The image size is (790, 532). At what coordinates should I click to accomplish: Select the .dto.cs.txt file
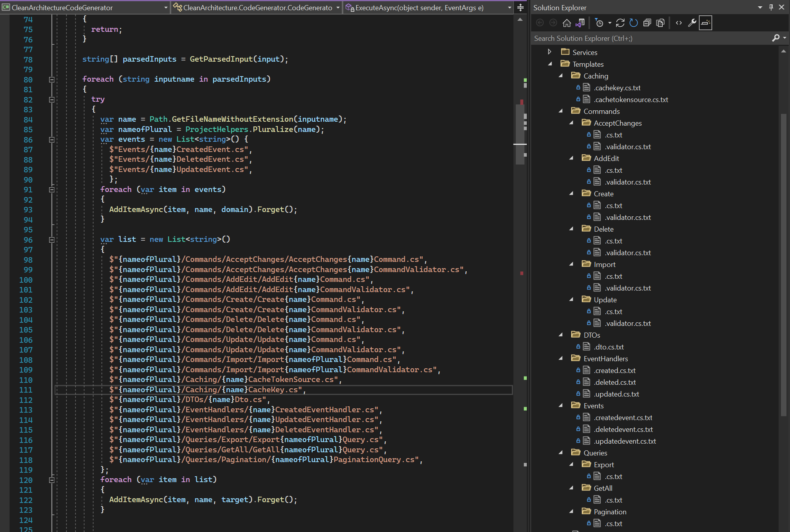[609, 347]
